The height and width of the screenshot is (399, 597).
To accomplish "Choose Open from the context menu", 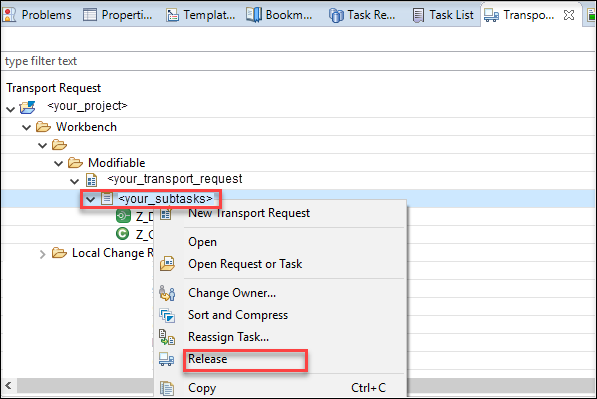I will (x=203, y=242).
